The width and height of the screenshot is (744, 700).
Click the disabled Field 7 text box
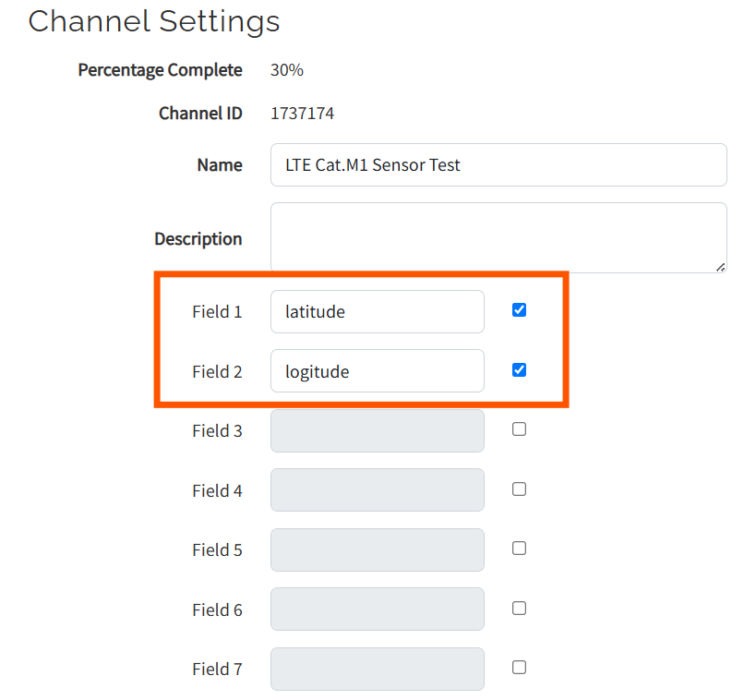tap(378, 669)
